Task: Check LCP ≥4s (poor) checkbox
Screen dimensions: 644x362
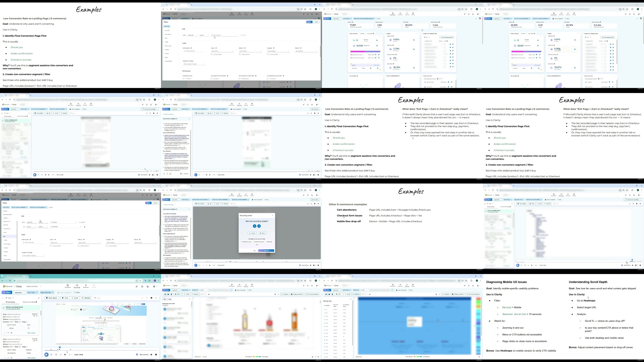Action: tap(212, 79)
